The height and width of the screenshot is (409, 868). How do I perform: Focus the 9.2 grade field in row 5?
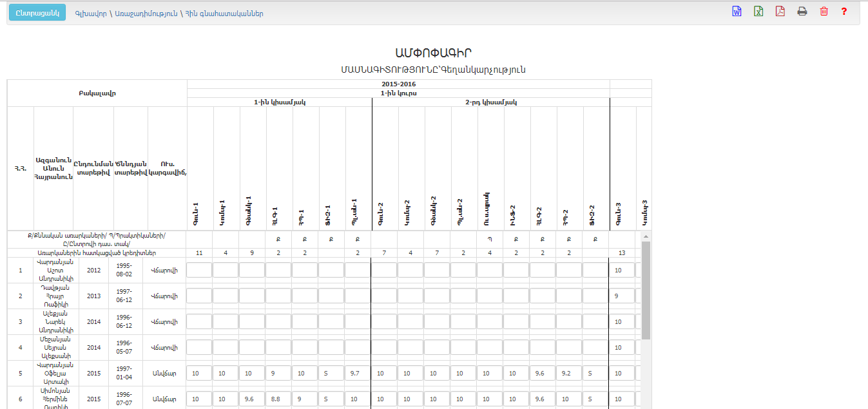pos(568,373)
